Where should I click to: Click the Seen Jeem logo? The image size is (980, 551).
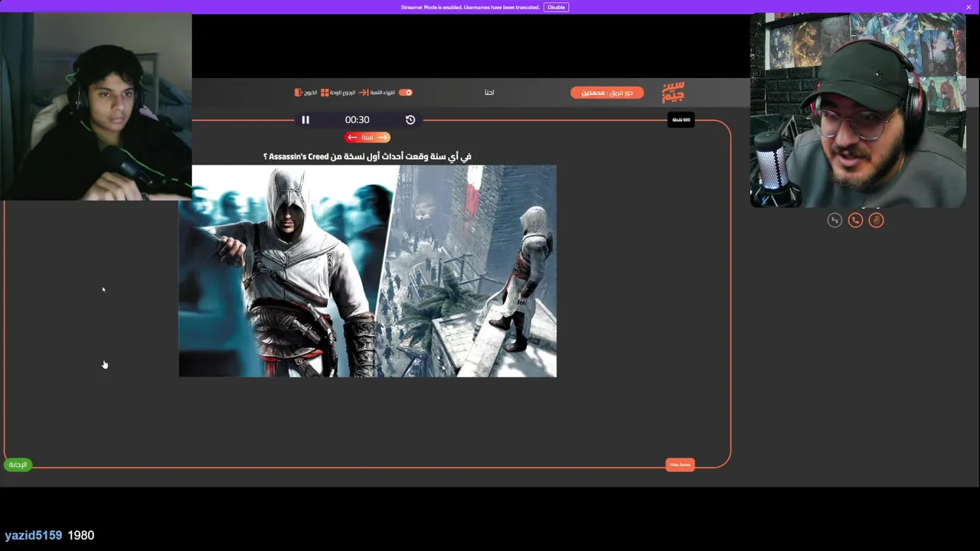coord(673,93)
